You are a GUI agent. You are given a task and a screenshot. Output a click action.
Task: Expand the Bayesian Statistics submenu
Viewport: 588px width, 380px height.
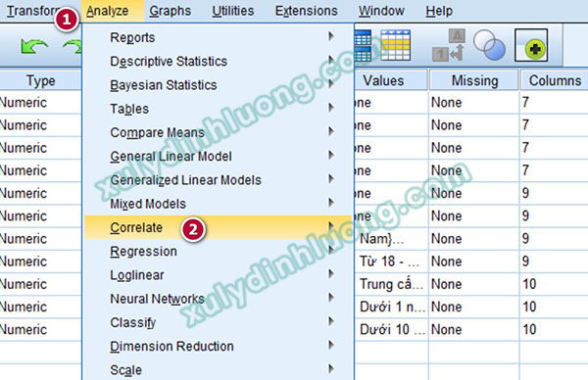pyautogui.click(x=218, y=85)
